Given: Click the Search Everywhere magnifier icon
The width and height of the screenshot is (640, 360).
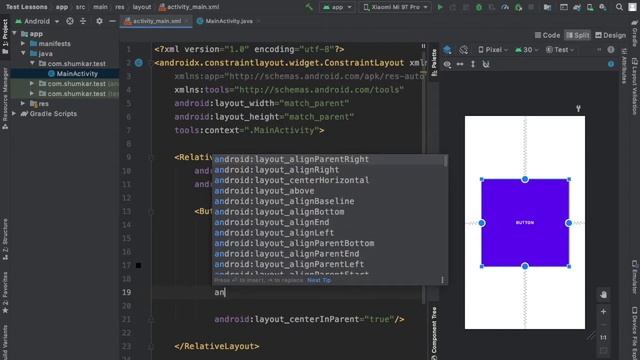Looking at the screenshot, I should pos(619,7).
